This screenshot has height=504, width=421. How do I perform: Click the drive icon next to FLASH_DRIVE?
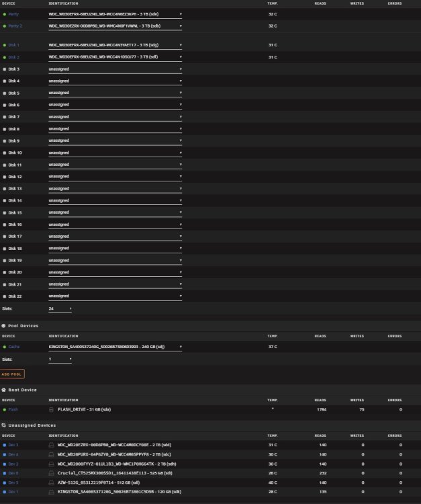(x=51, y=409)
